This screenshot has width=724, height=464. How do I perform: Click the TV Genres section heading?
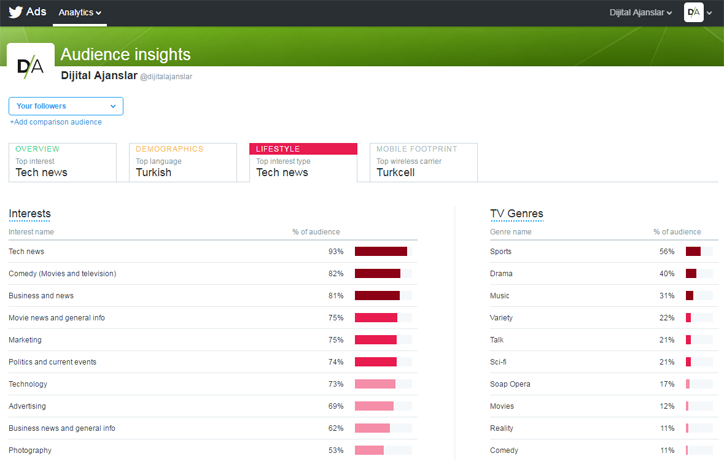[x=516, y=213]
